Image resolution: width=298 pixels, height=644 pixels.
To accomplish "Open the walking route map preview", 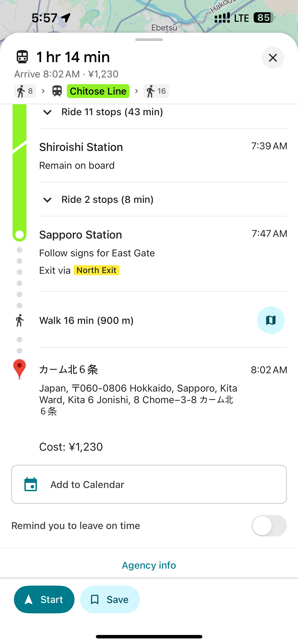I will tap(270, 320).
